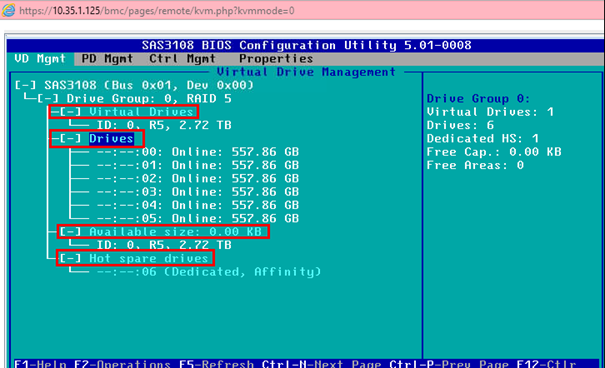
Task: Switch to the PD Mgmt tab
Action: (x=107, y=59)
